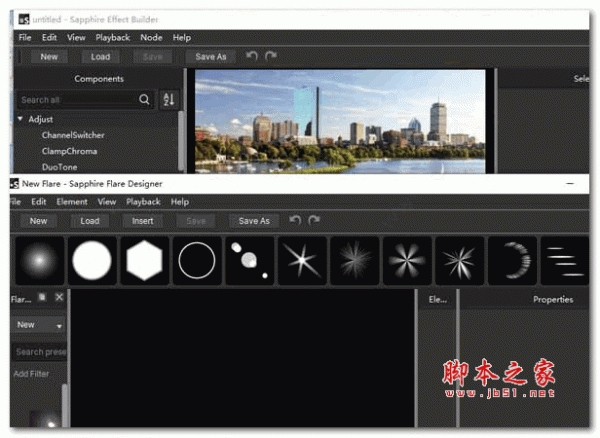Toggle the alphabetical sort icon in Components
Image resolution: width=600 pixels, height=438 pixels.
point(169,99)
